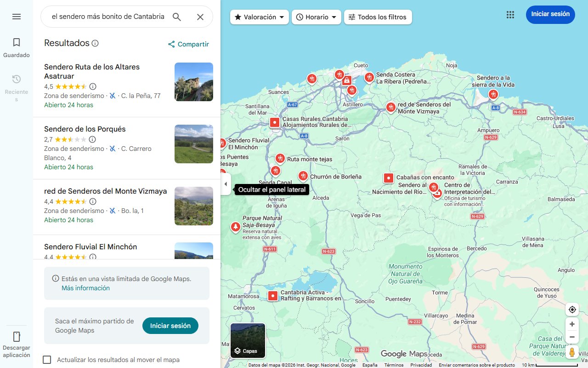
Task: Click the Iniciar sesión button
Action: 550,14
